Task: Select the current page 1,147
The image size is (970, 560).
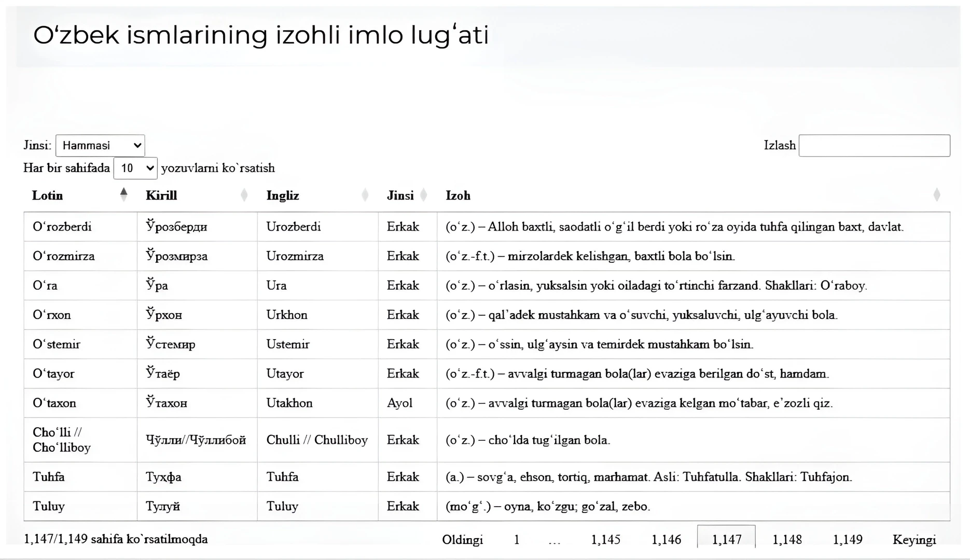Action: coord(726,539)
